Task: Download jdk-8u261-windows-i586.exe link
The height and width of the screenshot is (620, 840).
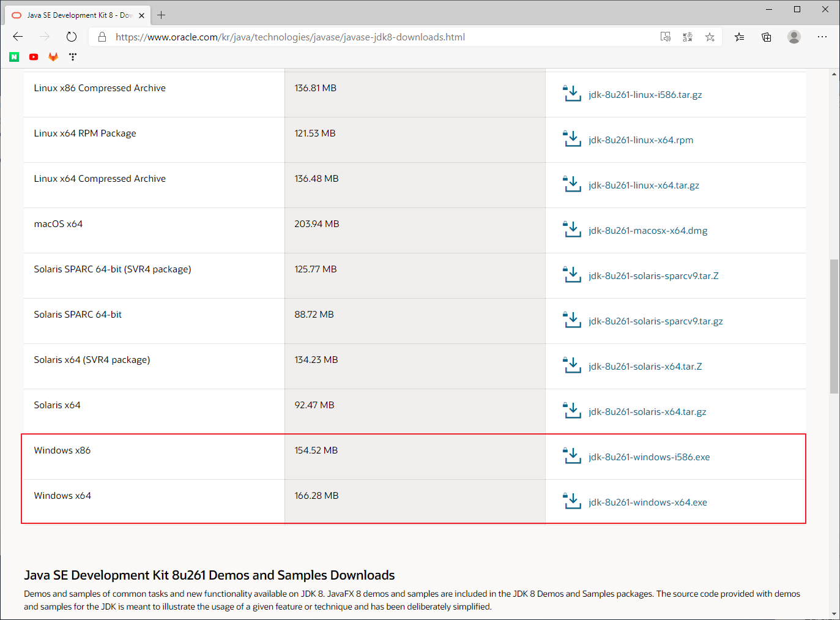Action: pos(649,457)
